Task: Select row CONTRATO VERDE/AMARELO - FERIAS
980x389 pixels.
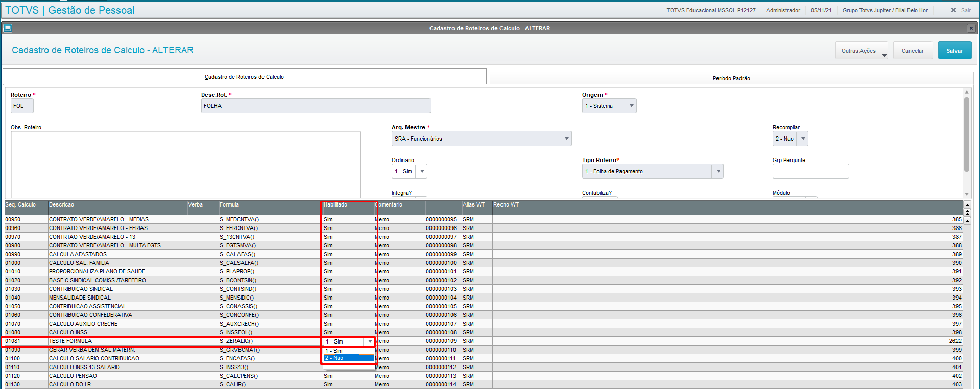Action: pos(483,228)
